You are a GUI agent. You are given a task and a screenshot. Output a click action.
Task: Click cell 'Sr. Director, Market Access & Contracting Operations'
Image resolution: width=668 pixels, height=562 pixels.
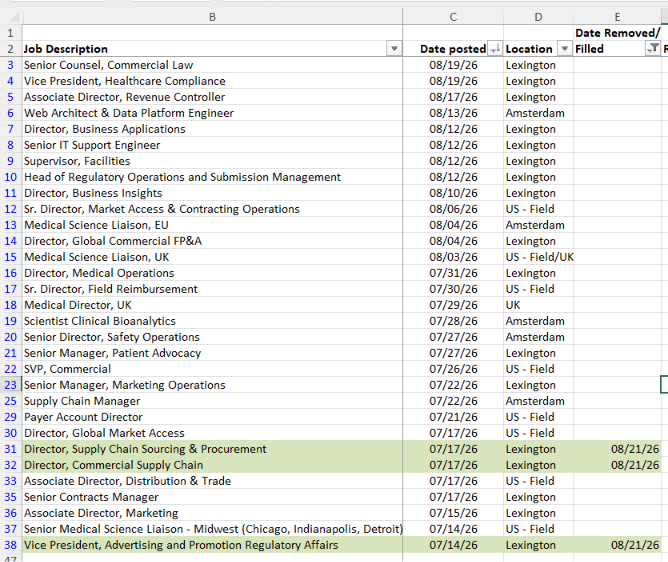(212, 209)
